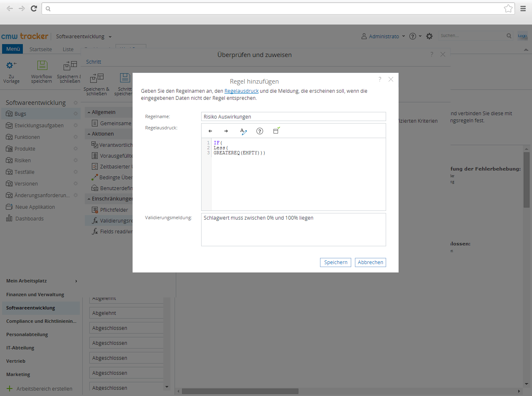532x396 pixels.
Task: Collapse the Aktionen section
Action: (89, 134)
